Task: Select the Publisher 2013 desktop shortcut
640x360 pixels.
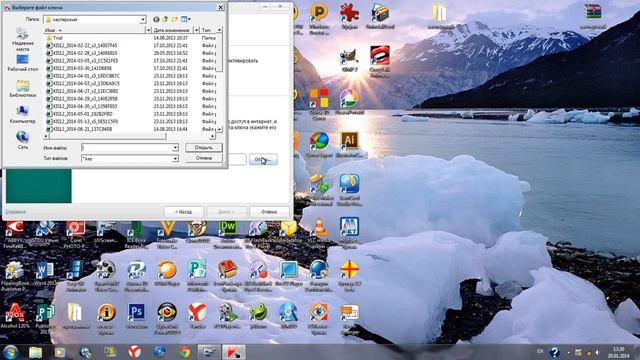Action: click(x=45, y=318)
